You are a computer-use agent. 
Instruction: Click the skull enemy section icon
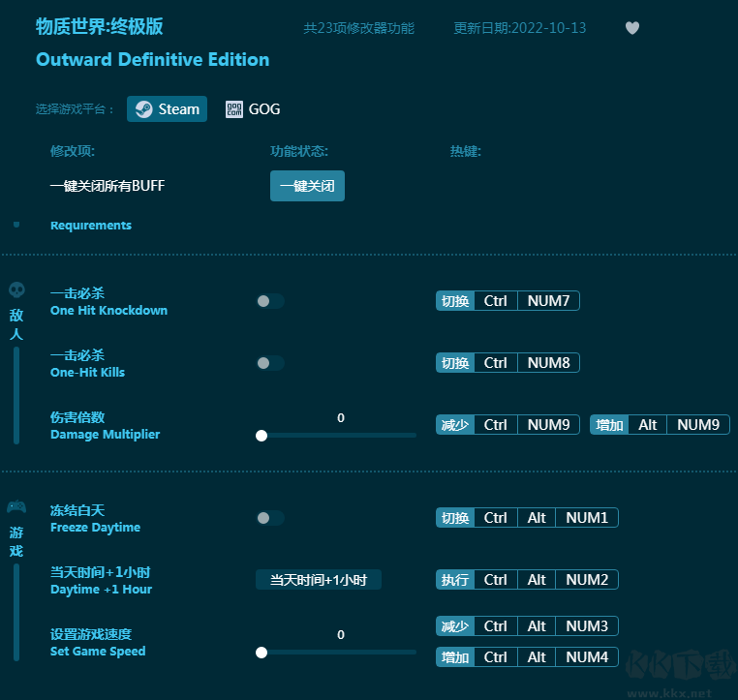point(16,290)
